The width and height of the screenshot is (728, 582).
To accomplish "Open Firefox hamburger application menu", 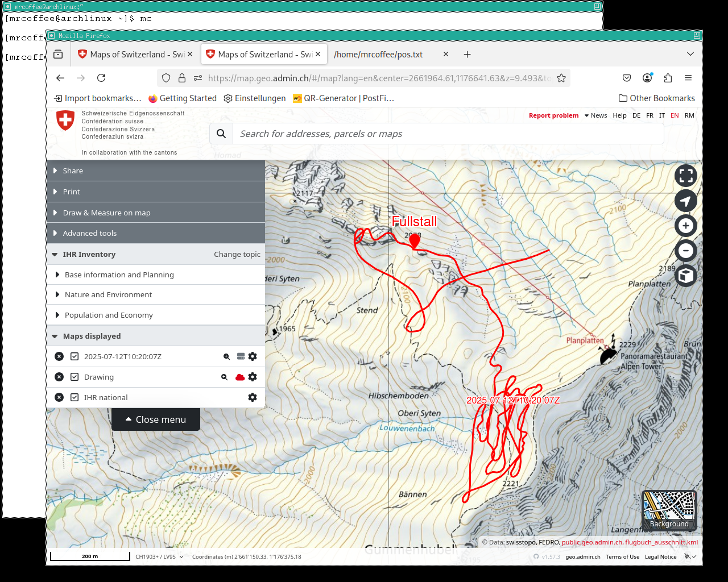I will click(x=688, y=78).
